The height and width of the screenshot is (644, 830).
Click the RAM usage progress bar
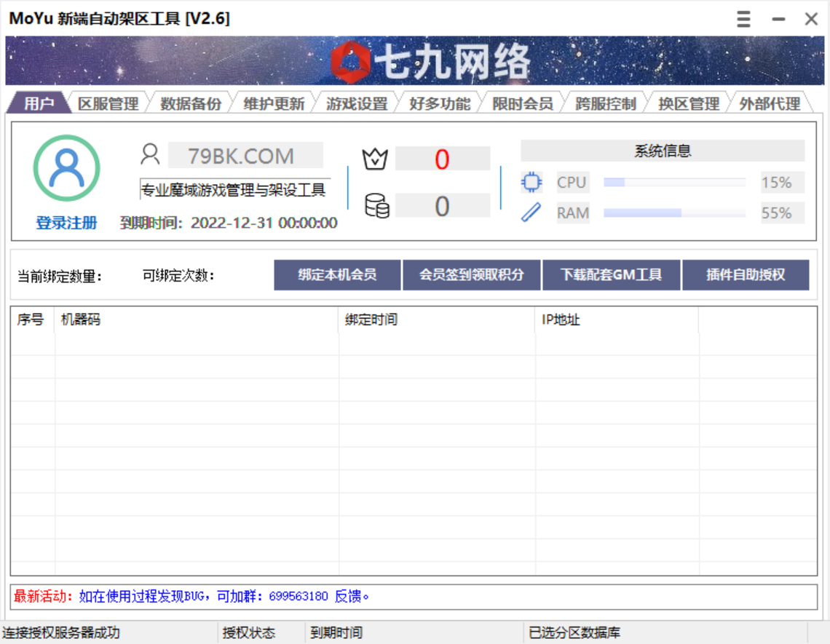(674, 213)
